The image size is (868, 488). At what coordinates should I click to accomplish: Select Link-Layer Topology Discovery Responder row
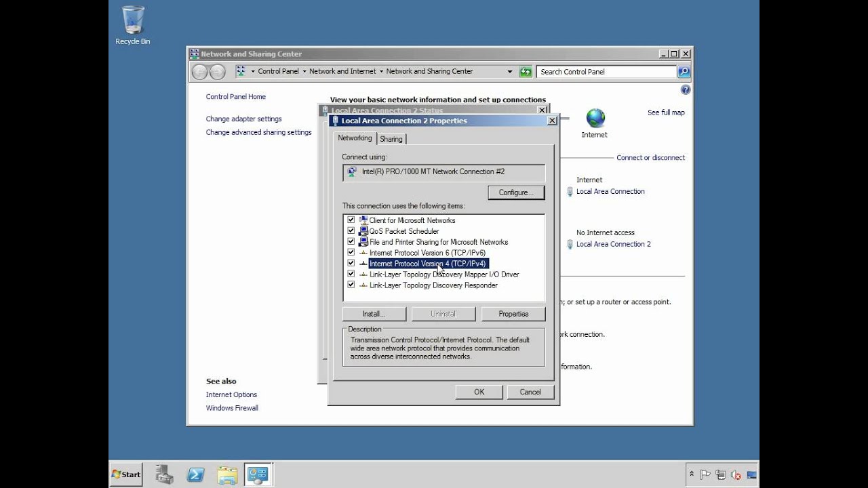[x=433, y=285]
